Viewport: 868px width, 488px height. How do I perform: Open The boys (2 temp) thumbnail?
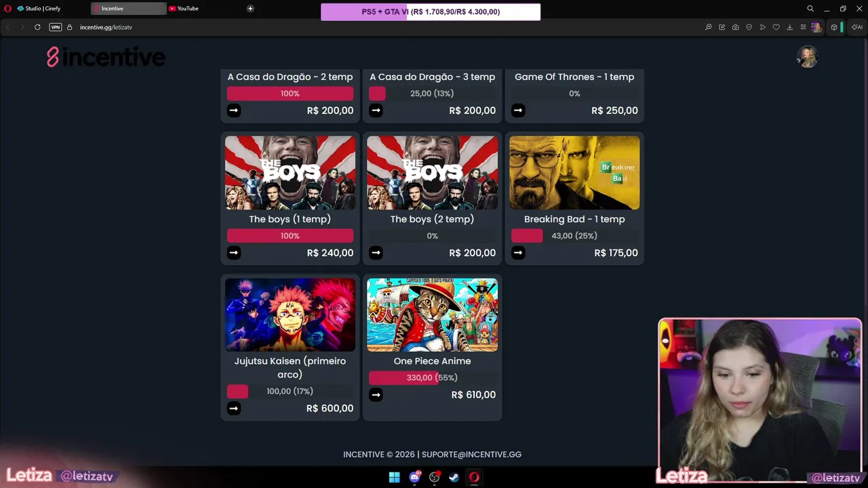point(433,173)
